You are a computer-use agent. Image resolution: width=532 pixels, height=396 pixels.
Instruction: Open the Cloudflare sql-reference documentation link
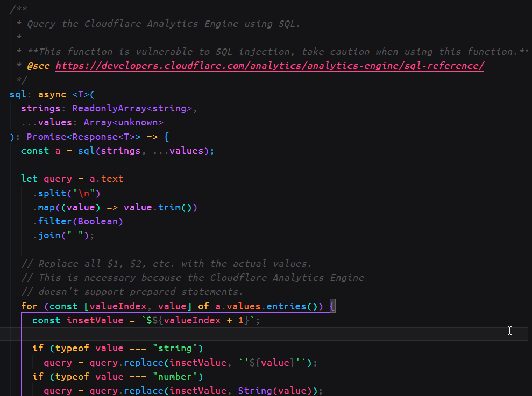tap(269, 66)
